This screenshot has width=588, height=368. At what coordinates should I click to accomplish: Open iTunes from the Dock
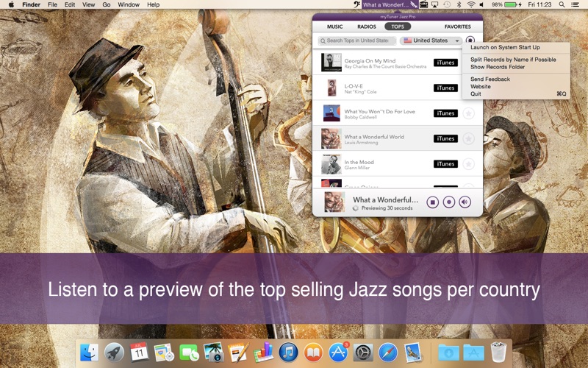288,353
